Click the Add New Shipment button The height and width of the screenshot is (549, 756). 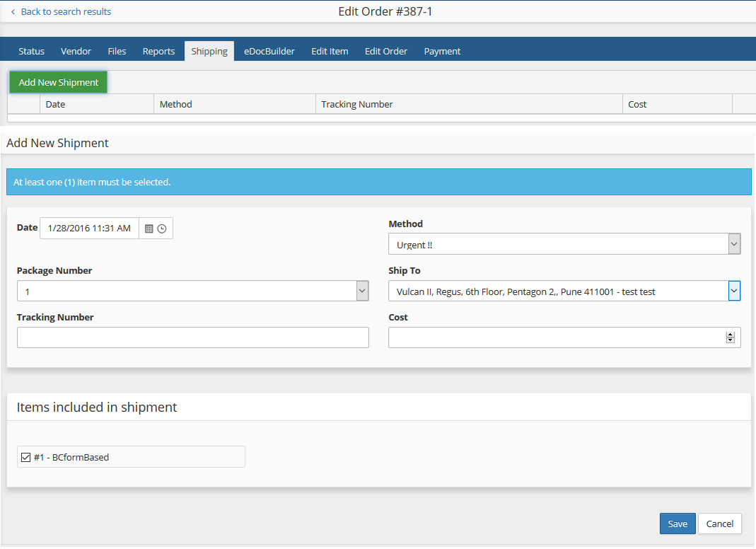[59, 82]
